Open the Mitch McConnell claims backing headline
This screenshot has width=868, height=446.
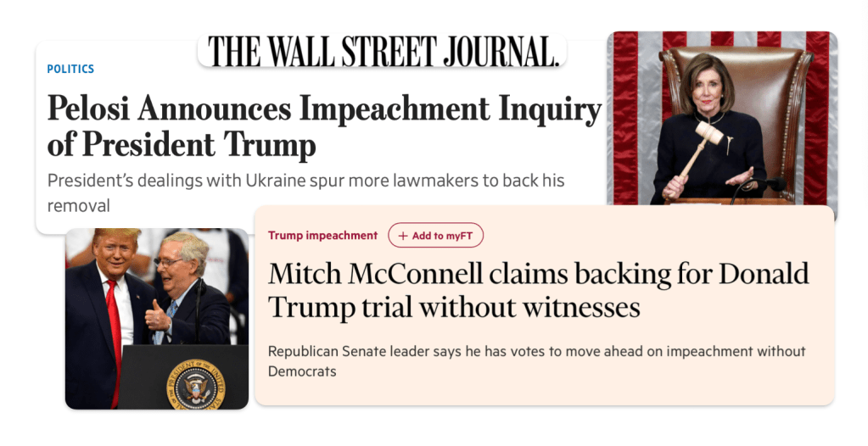[x=538, y=289]
